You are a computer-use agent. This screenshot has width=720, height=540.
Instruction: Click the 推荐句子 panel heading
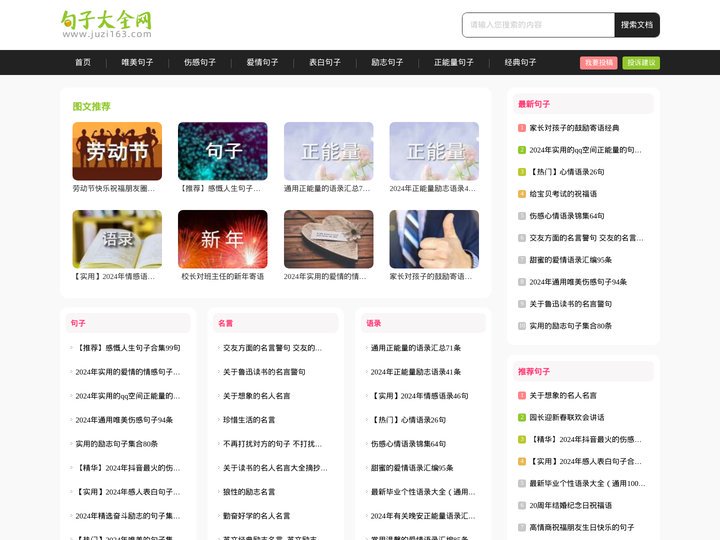coord(534,371)
